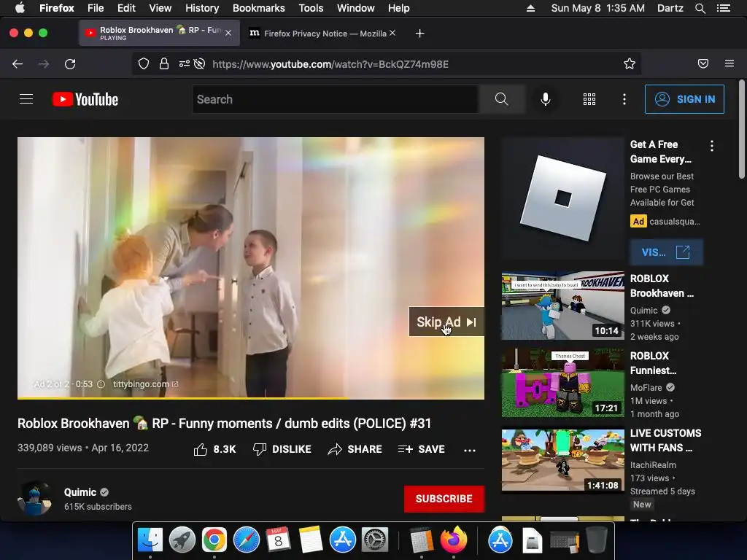Click ItachiRealm channel name text
This screenshot has width=747, height=560.
click(653, 464)
